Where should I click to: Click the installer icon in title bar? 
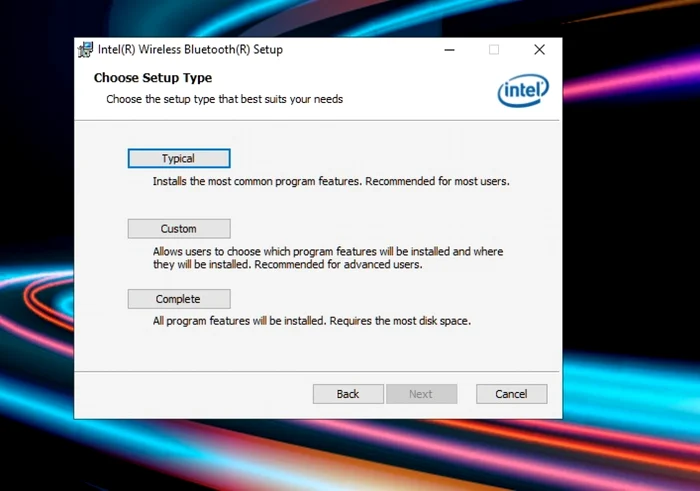pyautogui.click(x=85, y=50)
